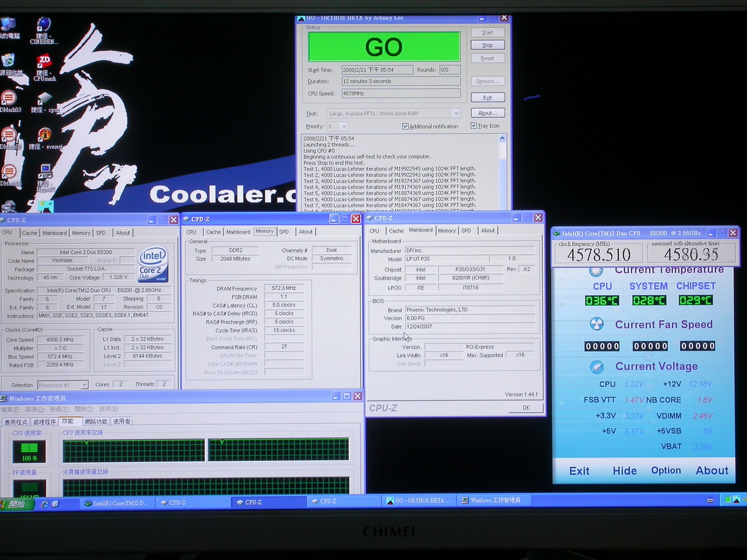The image size is (747, 560).
Task: Click the Internet Explorer quick launch icon
Action: [45, 504]
